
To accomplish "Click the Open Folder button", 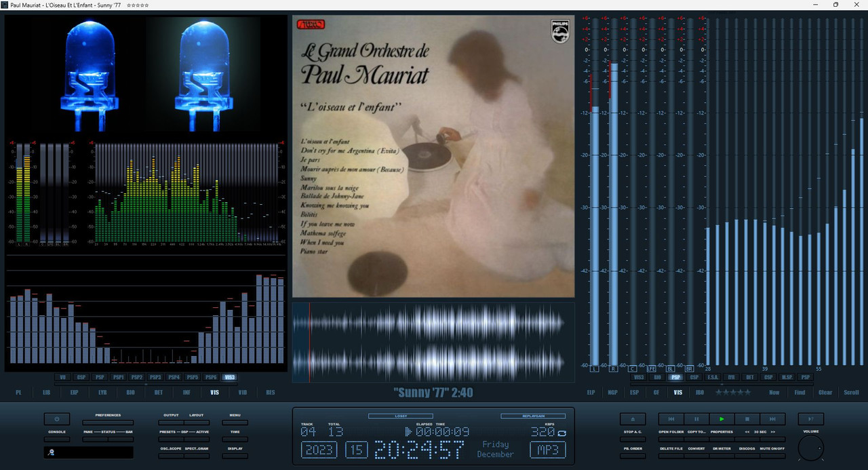I will pos(671,439).
